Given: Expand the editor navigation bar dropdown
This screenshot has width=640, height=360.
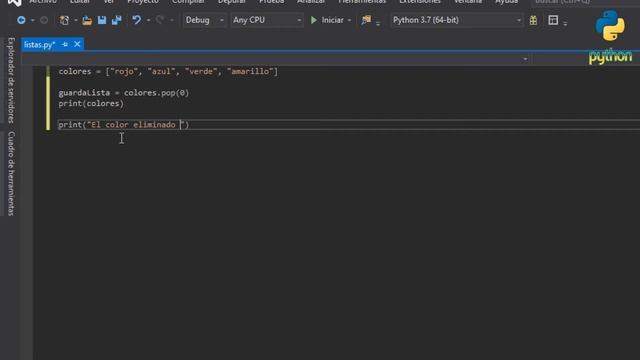Looking at the screenshot, I should tap(525, 59).
